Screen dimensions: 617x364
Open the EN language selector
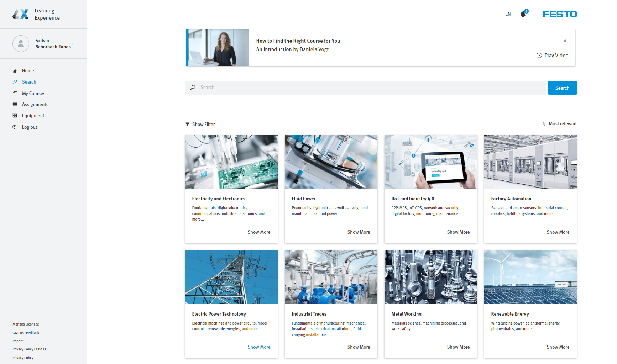(508, 14)
